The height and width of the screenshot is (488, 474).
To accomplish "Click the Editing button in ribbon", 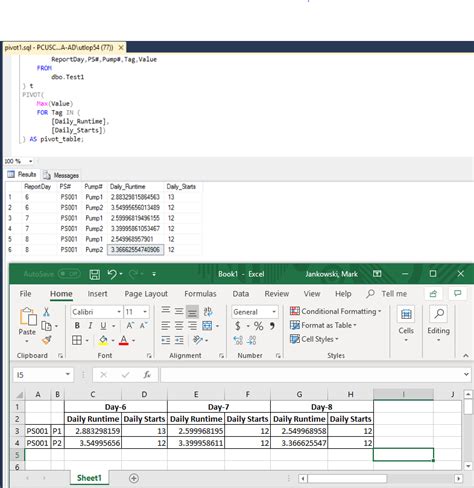I will 439,324.
